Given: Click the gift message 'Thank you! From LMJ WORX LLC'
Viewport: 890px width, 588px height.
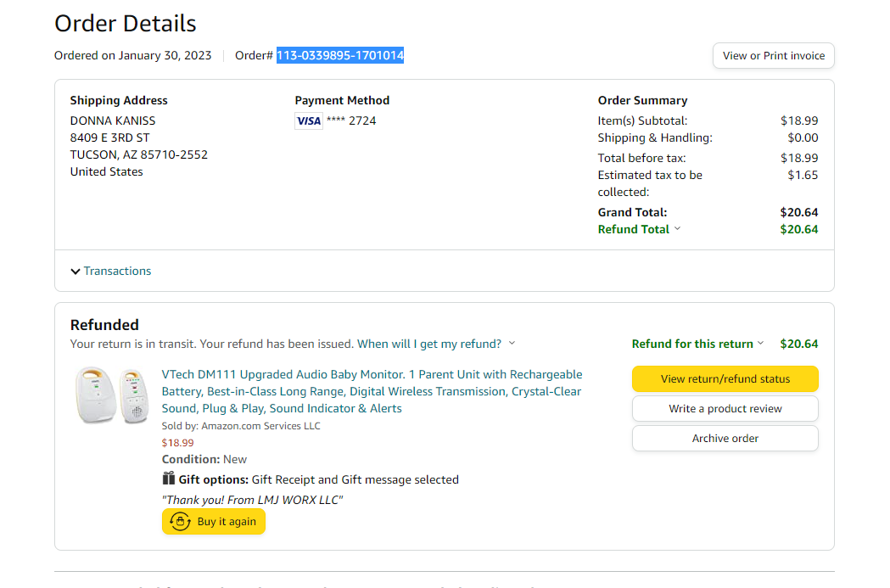Looking at the screenshot, I should [253, 500].
